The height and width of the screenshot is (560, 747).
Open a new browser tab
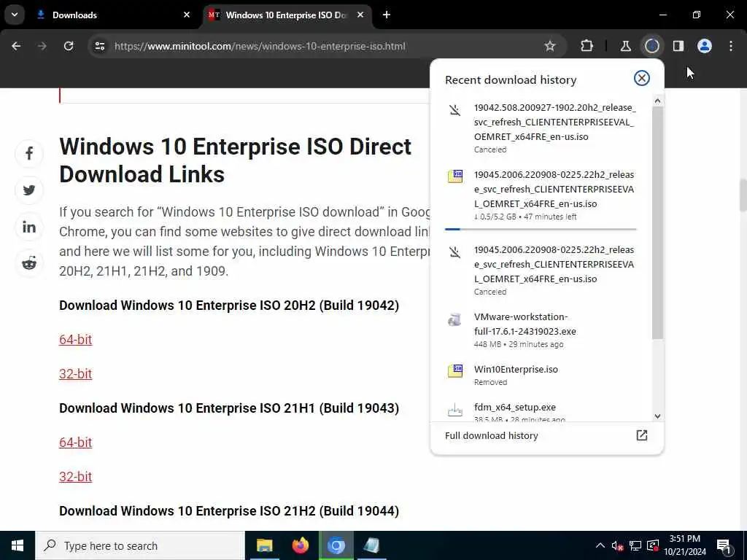point(387,15)
